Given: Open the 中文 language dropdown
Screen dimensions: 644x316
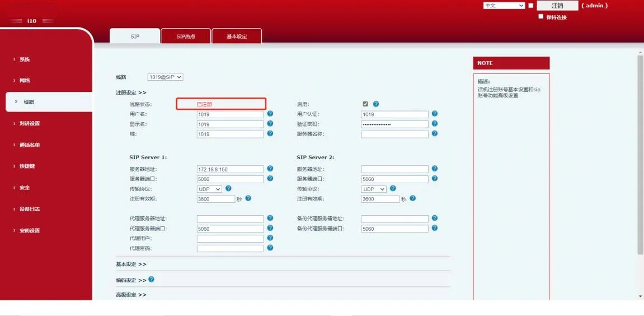Looking at the screenshot, I should (x=504, y=6).
